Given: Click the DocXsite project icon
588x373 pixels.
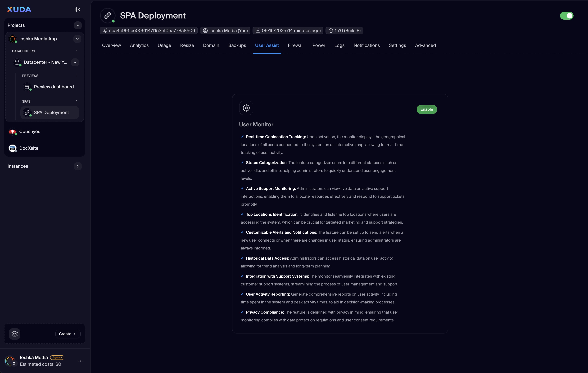Looking at the screenshot, I should pyautogui.click(x=12, y=148).
